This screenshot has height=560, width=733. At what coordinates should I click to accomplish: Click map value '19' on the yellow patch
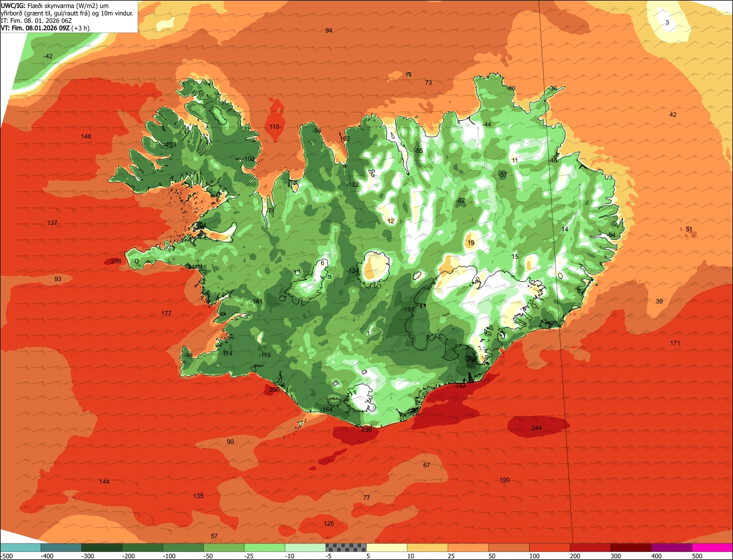click(x=471, y=243)
